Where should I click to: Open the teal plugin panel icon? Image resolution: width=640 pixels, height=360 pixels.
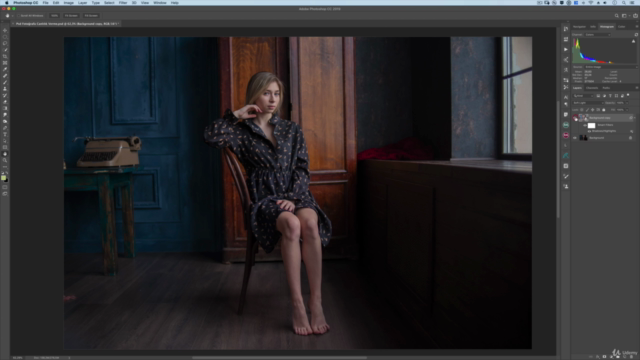click(x=566, y=125)
